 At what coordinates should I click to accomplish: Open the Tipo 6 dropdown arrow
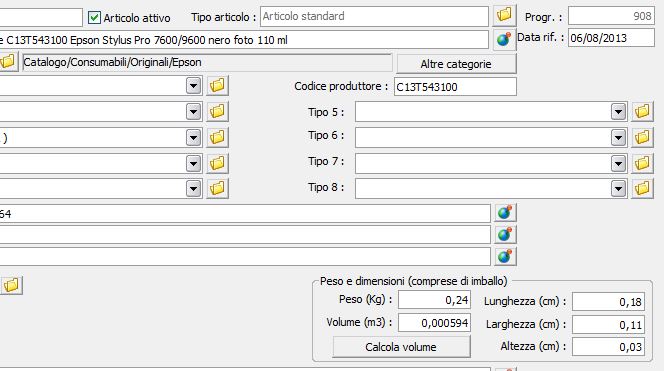point(619,138)
